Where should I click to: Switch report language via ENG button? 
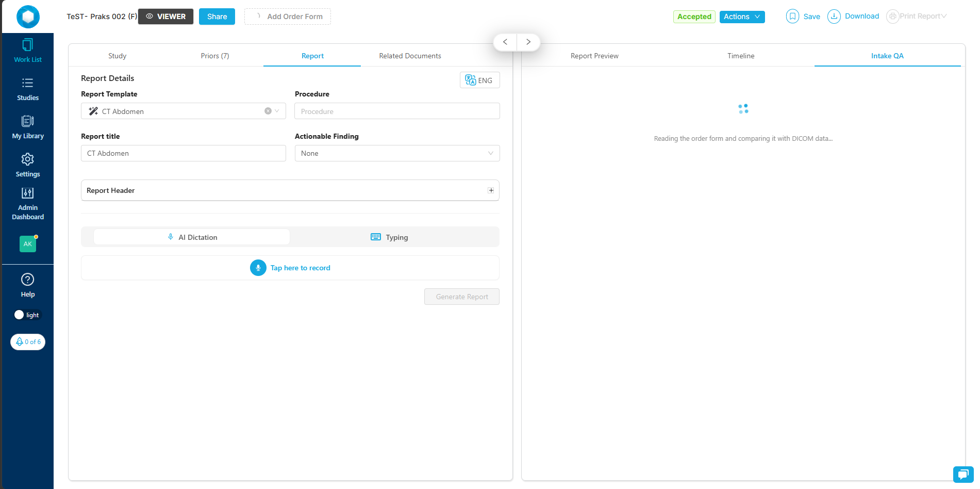click(479, 80)
